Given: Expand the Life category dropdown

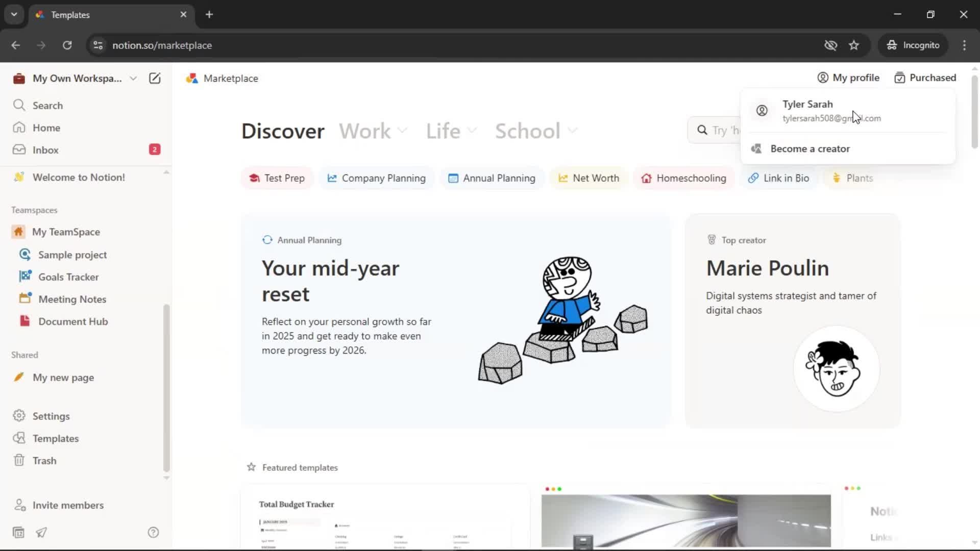Looking at the screenshot, I should [x=452, y=131].
